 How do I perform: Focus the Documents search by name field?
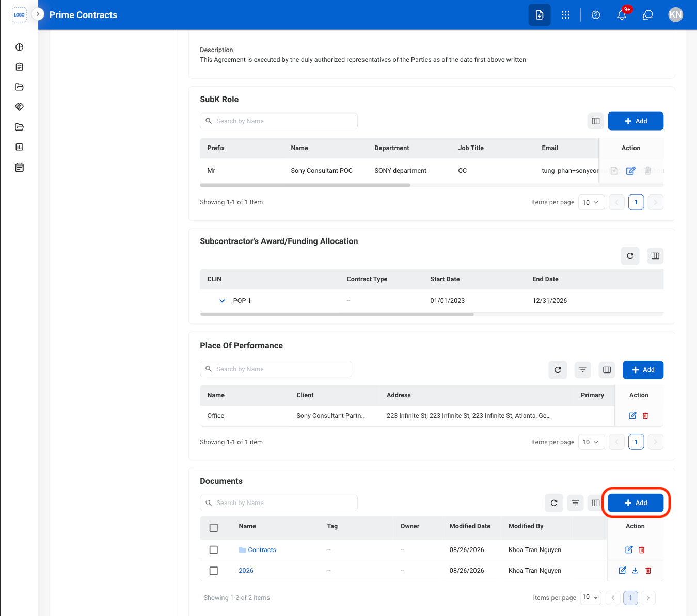(279, 503)
